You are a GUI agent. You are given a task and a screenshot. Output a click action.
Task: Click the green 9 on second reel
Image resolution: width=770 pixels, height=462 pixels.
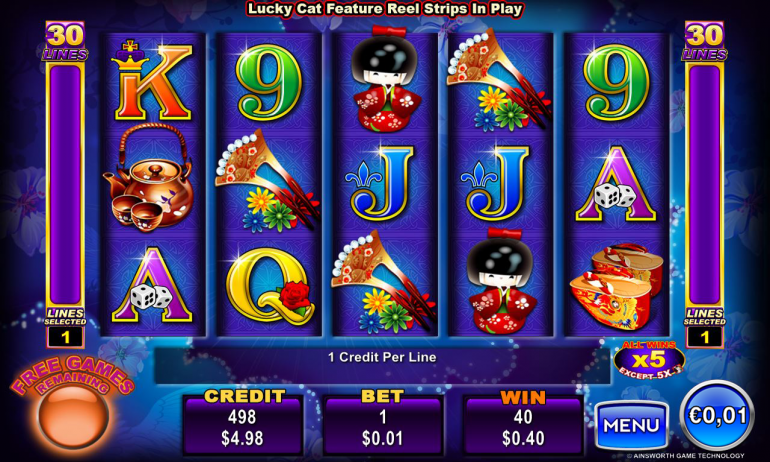tap(269, 82)
